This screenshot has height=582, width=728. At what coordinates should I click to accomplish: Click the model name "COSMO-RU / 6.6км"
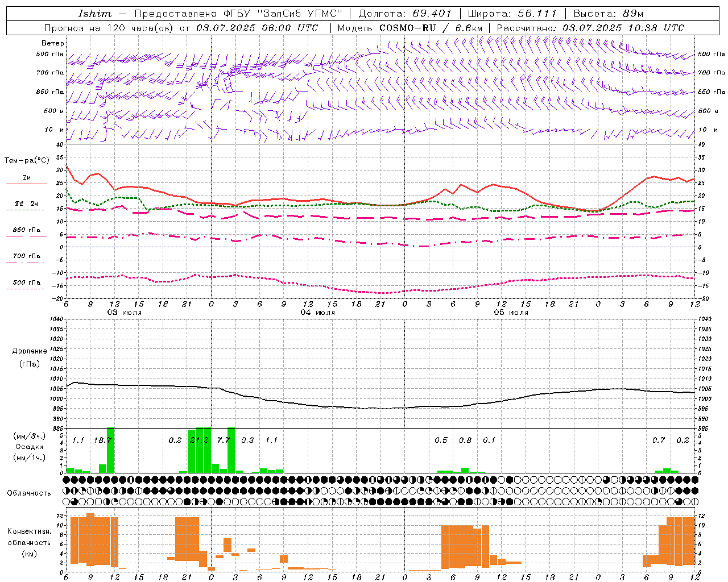pyautogui.click(x=431, y=28)
